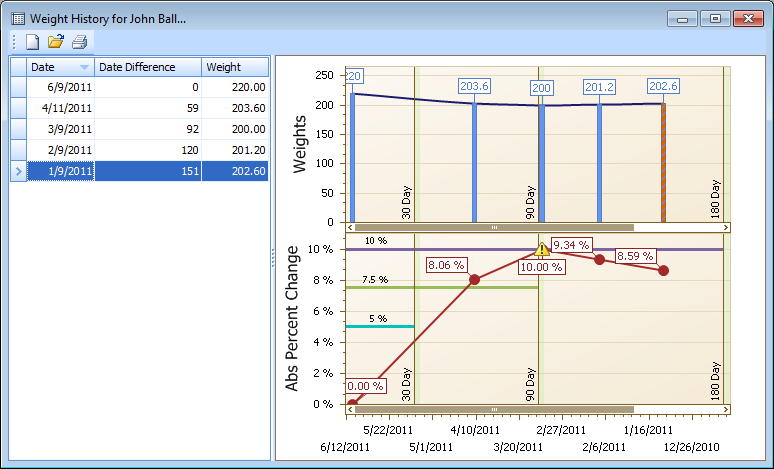This screenshot has height=469, width=774.
Task: Click the splitter grip between the table and charts
Action: (x=273, y=258)
